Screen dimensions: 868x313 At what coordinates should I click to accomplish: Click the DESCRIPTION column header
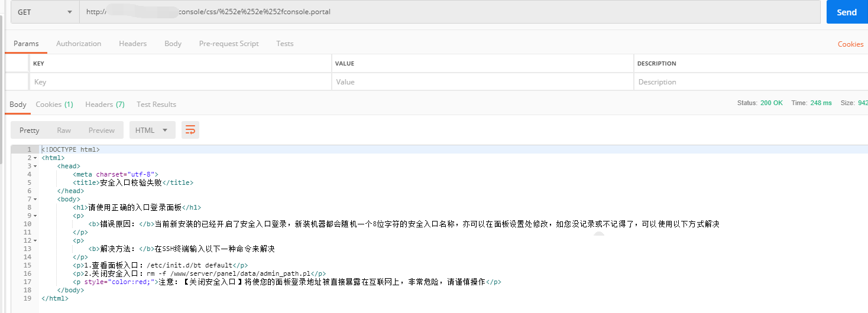coord(657,64)
